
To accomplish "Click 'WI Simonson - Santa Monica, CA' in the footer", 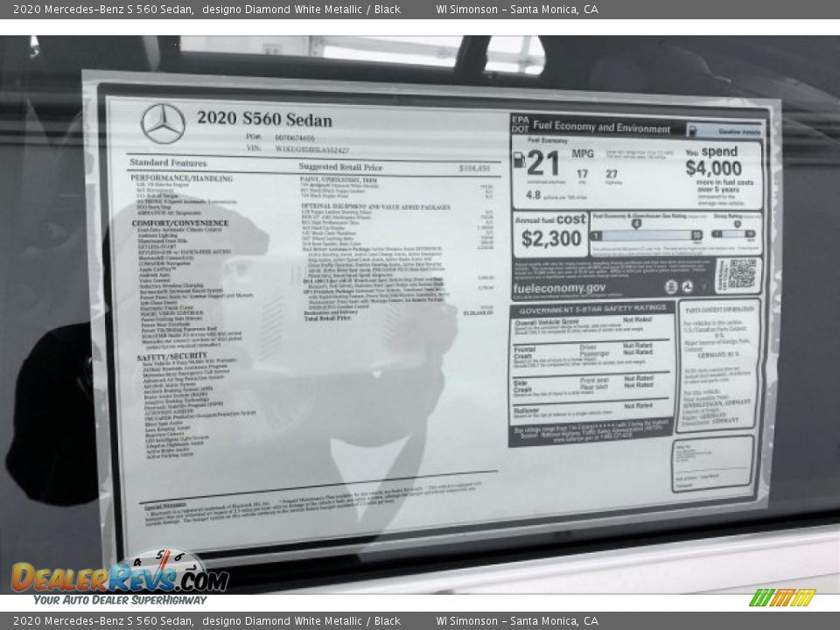I will tap(517, 621).
